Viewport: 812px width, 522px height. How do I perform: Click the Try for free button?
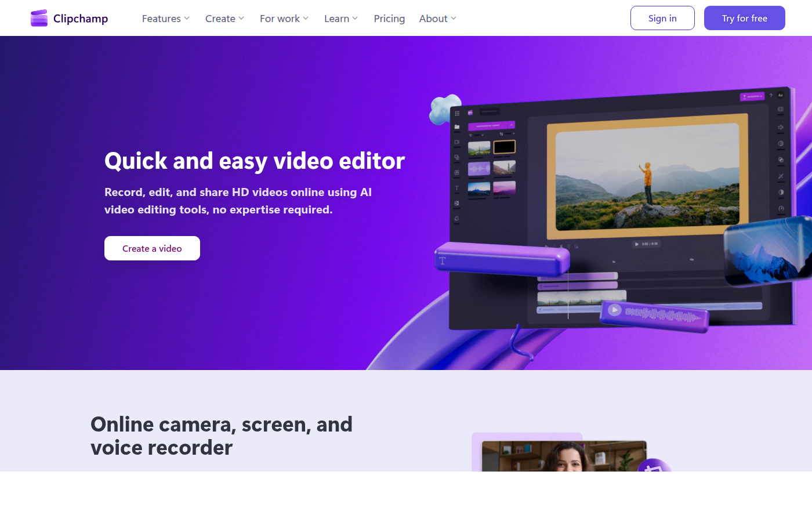(x=744, y=18)
